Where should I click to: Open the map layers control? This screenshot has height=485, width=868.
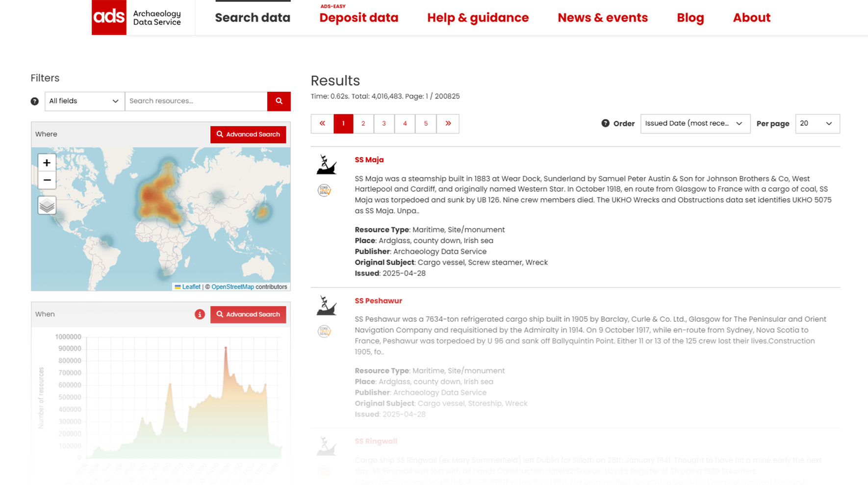click(x=47, y=205)
